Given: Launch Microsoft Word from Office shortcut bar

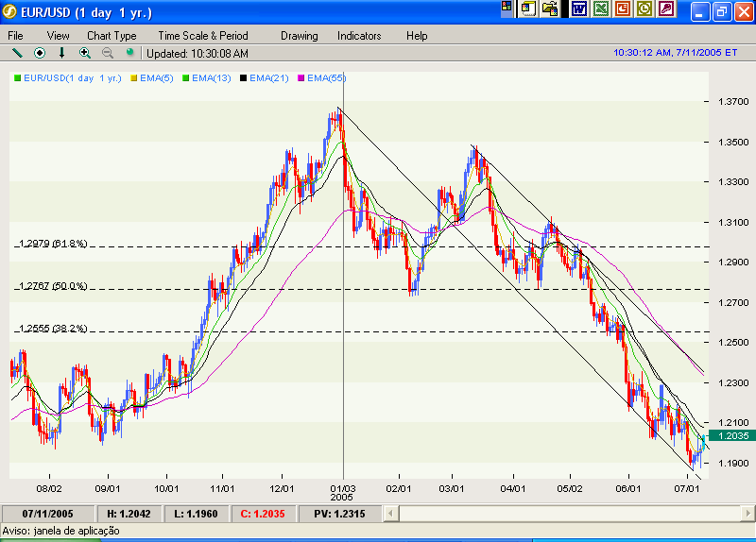Looking at the screenshot, I should (578, 9).
